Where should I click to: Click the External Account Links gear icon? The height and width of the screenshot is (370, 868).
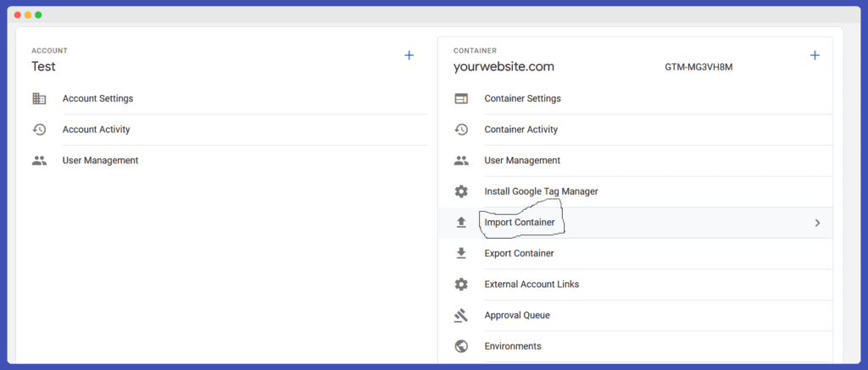(461, 284)
